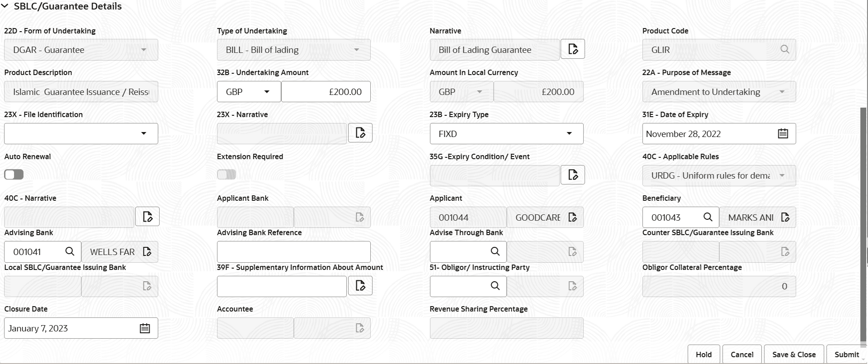
Task: Click the Advising Bank Reference input field
Action: pos(293,251)
